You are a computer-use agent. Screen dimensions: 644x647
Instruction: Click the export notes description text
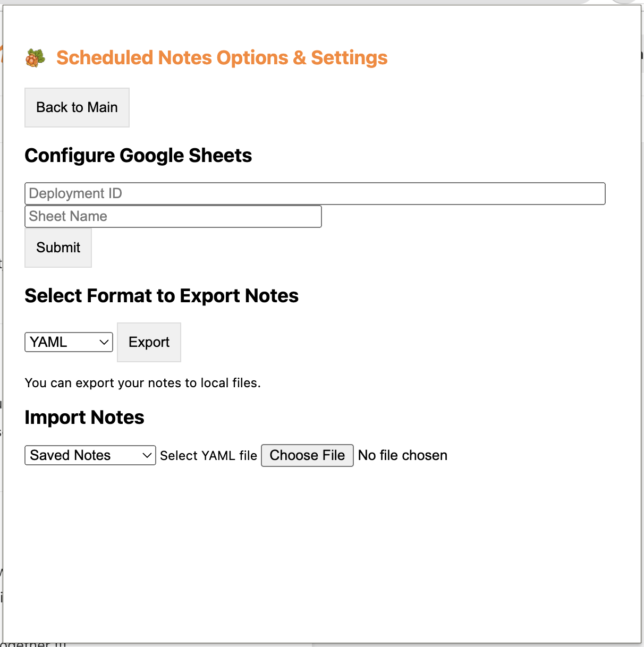[142, 382]
